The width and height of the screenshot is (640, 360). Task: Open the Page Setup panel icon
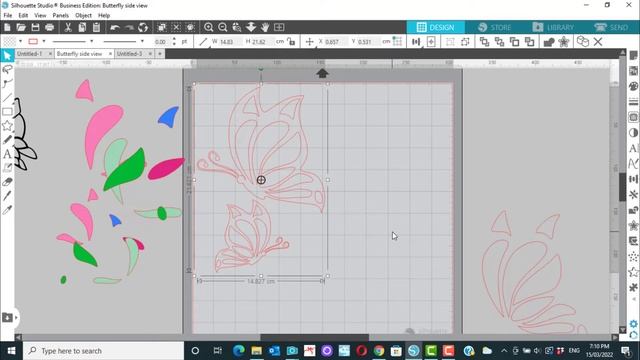point(633,56)
